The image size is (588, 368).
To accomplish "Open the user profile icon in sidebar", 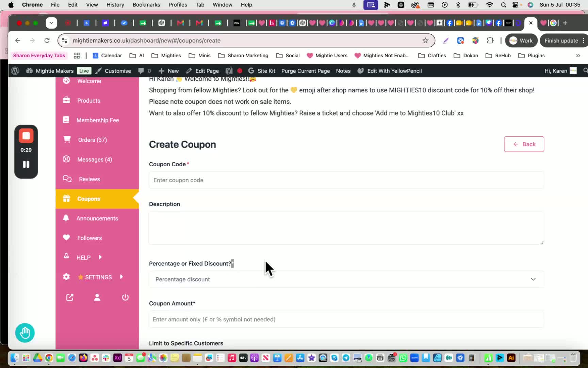I will [x=97, y=297].
